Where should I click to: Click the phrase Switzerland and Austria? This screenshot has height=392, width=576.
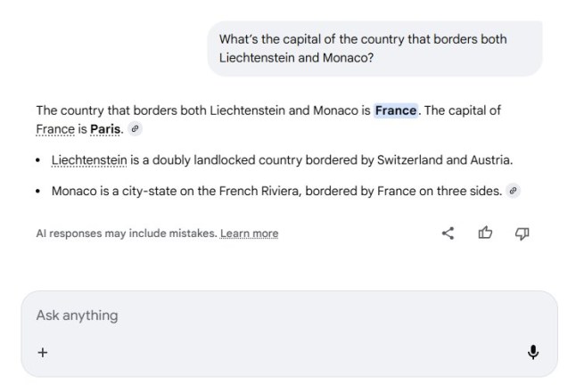[444, 160]
